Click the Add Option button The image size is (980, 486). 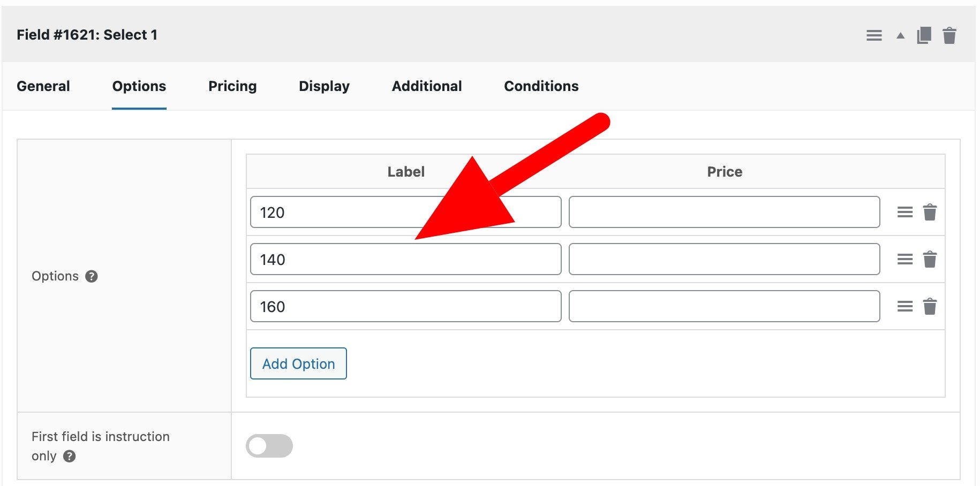(x=298, y=363)
